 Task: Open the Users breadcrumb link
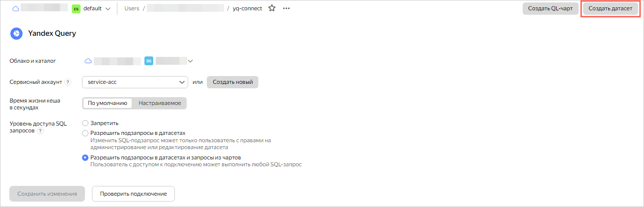pyautogui.click(x=132, y=8)
